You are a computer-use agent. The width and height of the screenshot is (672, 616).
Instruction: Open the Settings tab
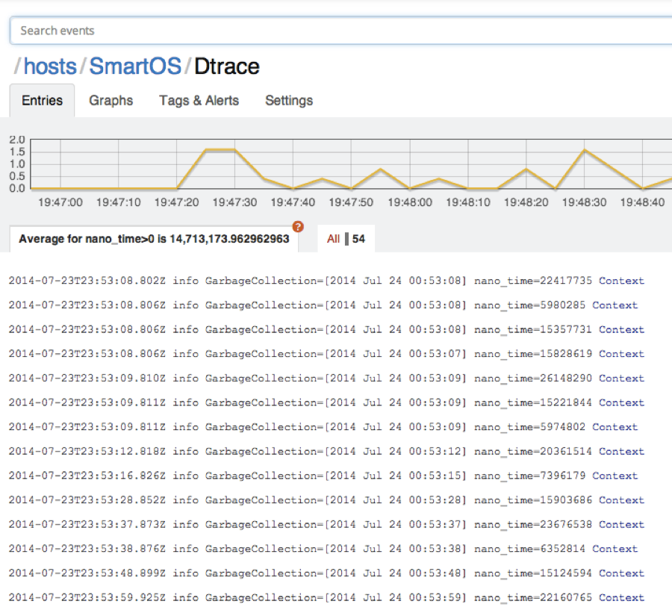point(288,100)
